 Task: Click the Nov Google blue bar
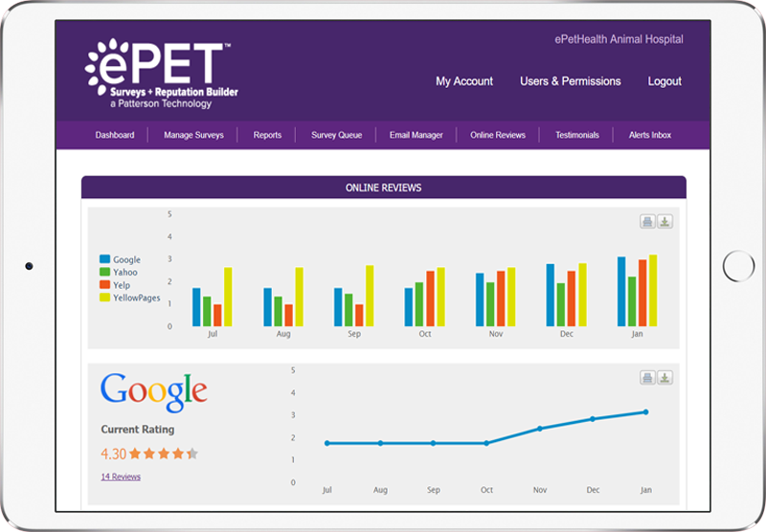(x=480, y=299)
